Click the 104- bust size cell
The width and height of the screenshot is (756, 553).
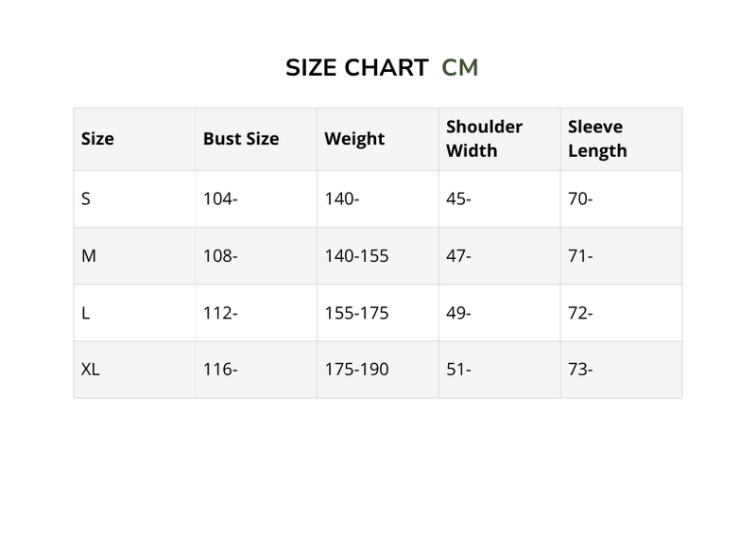[x=220, y=199]
